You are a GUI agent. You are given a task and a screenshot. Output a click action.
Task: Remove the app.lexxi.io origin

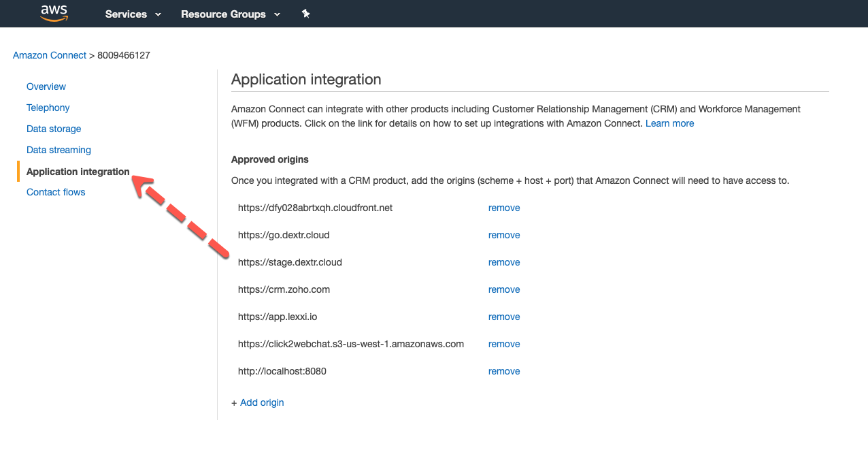point(504,317)
